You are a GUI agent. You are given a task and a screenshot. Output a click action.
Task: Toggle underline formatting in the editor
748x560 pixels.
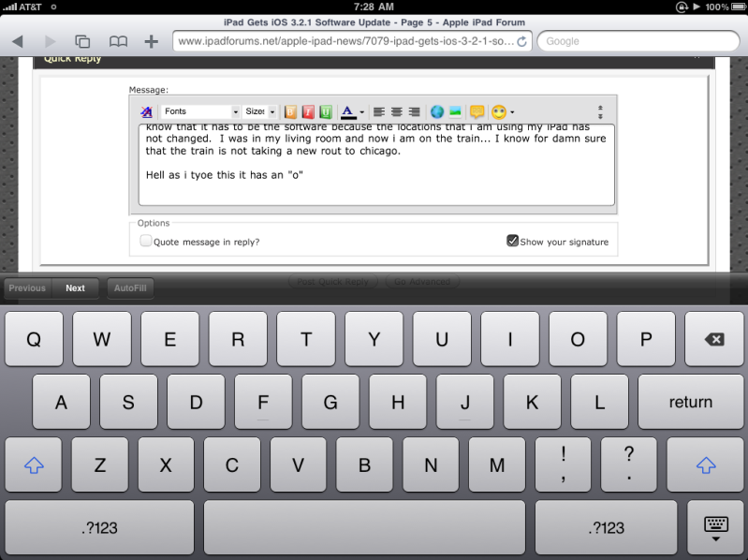click(326, 111)
